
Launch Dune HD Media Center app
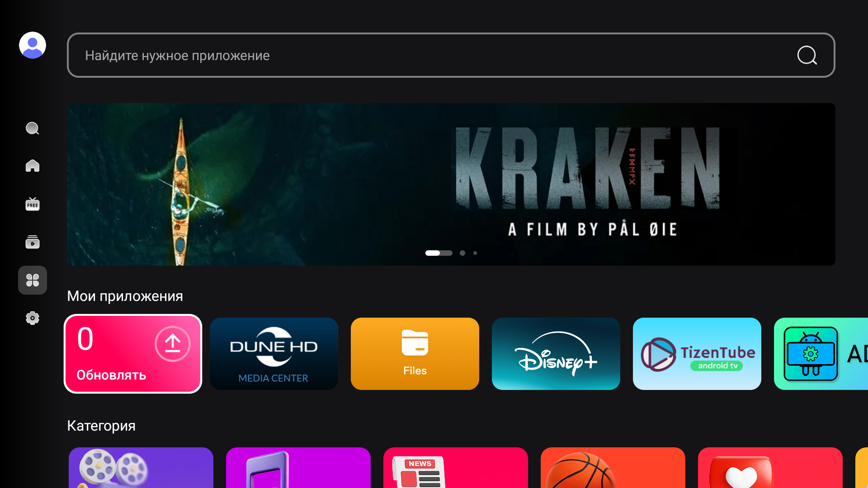coord(274,354)
